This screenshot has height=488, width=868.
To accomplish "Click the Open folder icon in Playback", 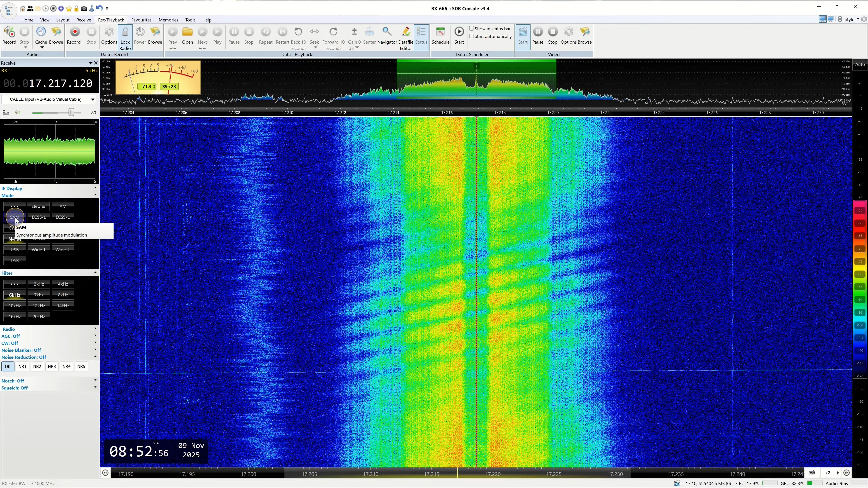I will point(187,32).
